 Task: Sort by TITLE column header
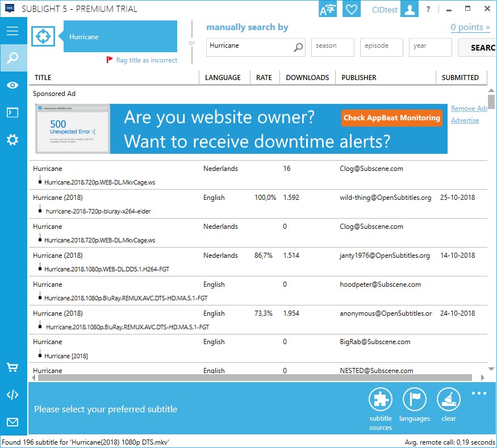[x=43, y=78]
